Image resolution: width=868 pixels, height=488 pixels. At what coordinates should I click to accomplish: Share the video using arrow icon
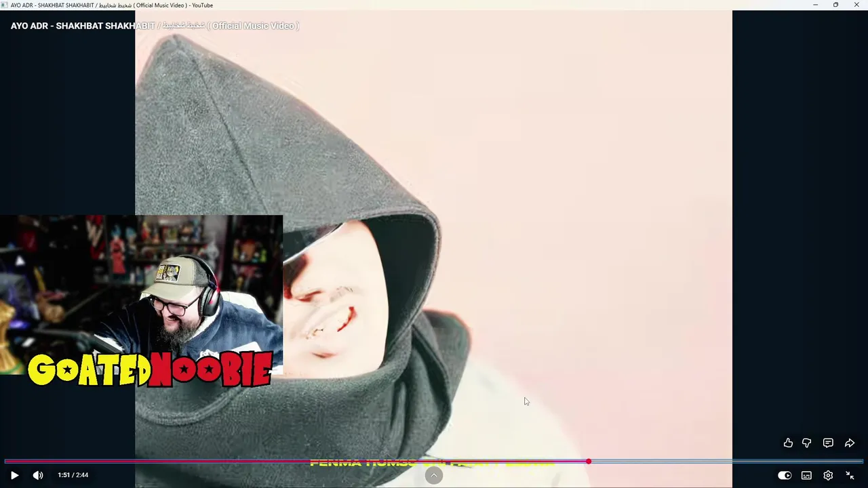(x=850, y=443)
